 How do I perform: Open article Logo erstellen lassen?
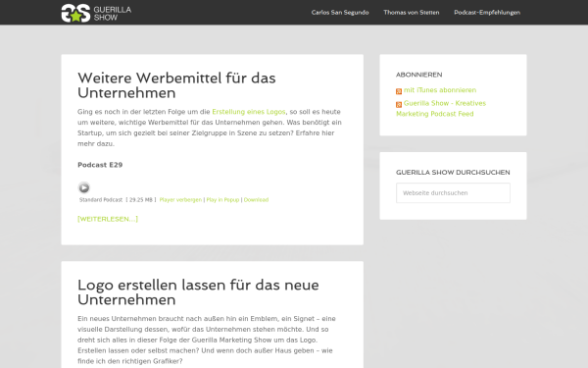pyautogui.click(x=198, y=292)
